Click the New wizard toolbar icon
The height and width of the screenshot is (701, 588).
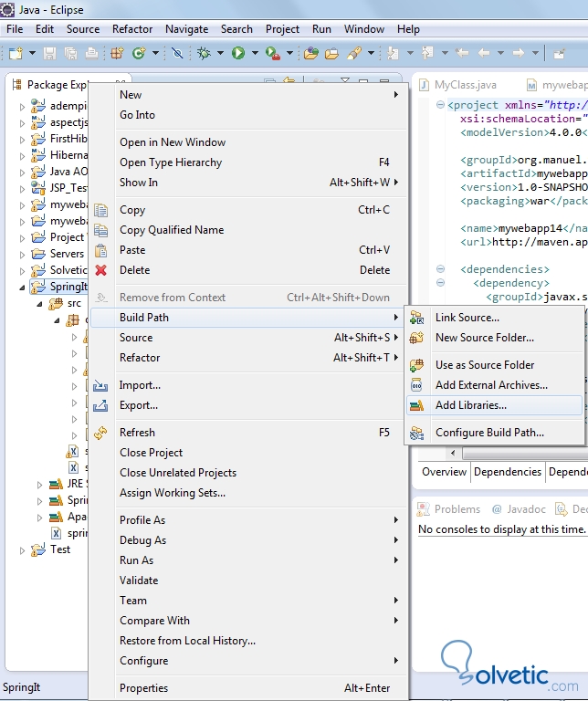coord(16,54)
